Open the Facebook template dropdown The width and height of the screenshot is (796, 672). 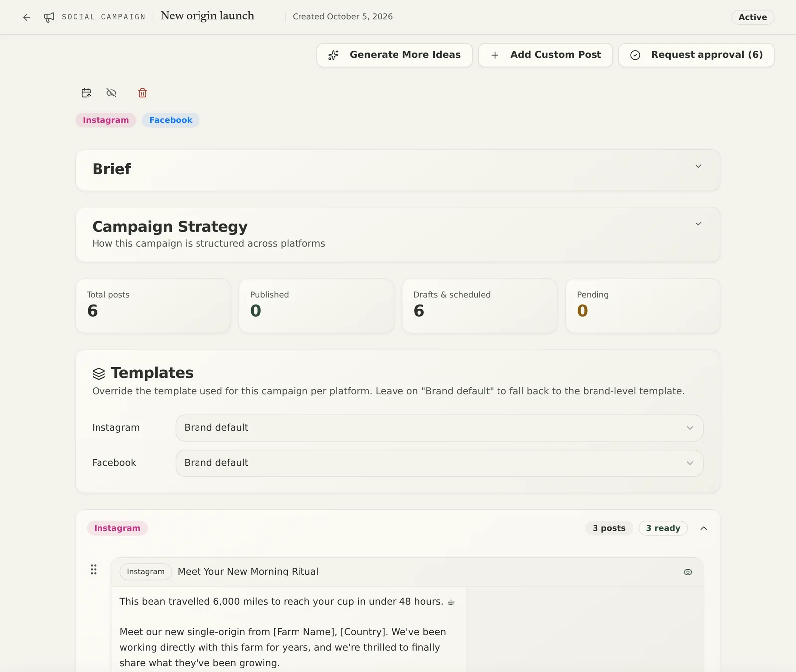coord(439,463)
